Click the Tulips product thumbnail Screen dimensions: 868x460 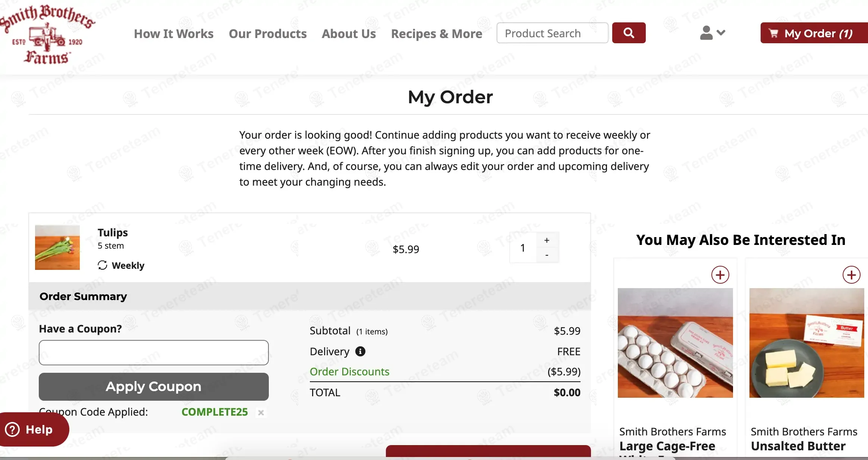(57, 248)
